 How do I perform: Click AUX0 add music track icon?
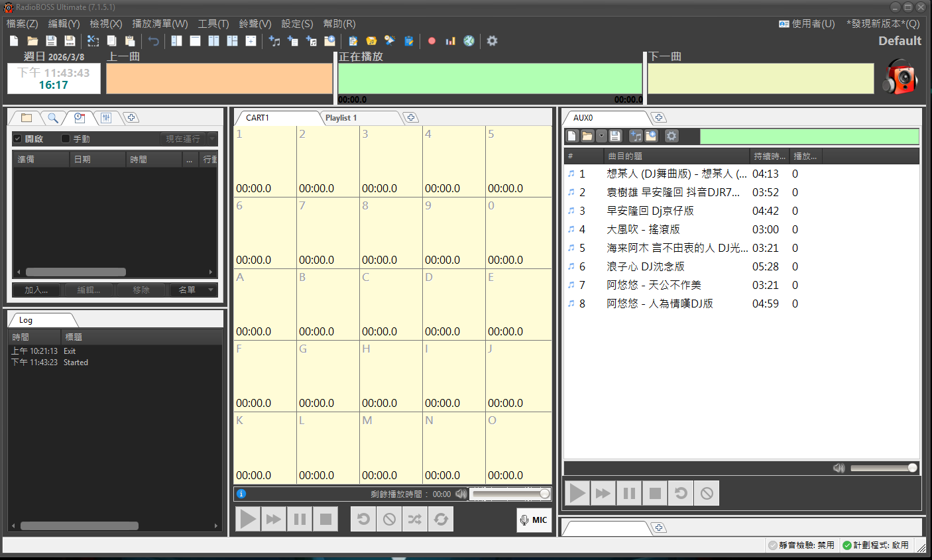coord(636,136)
